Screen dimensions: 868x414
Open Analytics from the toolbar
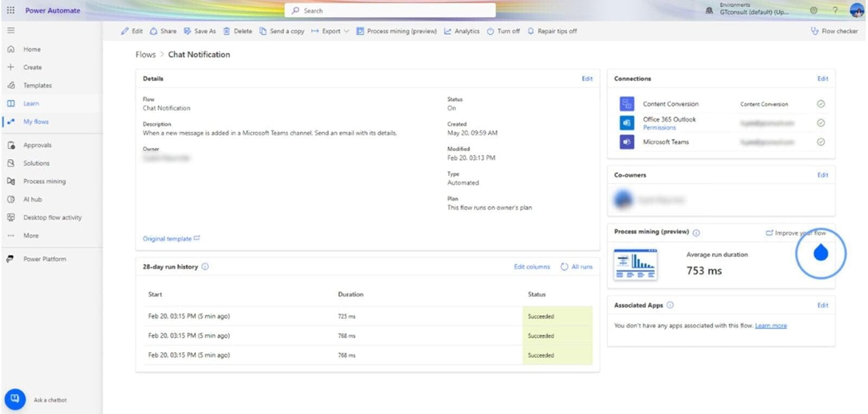462,31
